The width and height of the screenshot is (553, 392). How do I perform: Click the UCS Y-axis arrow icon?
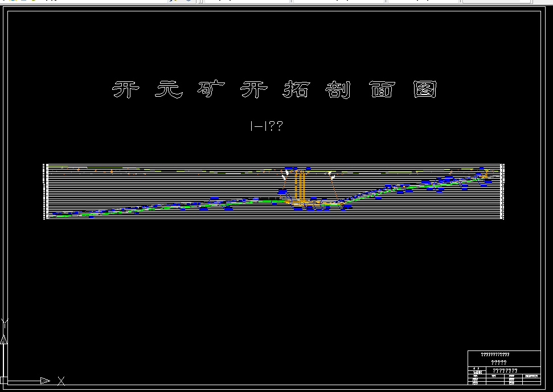point(4,340)
